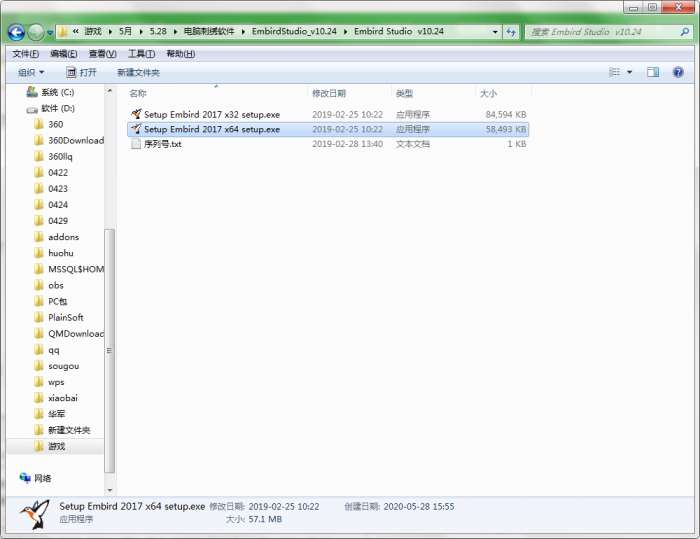Image resolution: width=700 pixels, height=539 pixels.
Task: Click EmbirdStudio_v10.24 in address breadcrumb
Action: click(294, 31)
